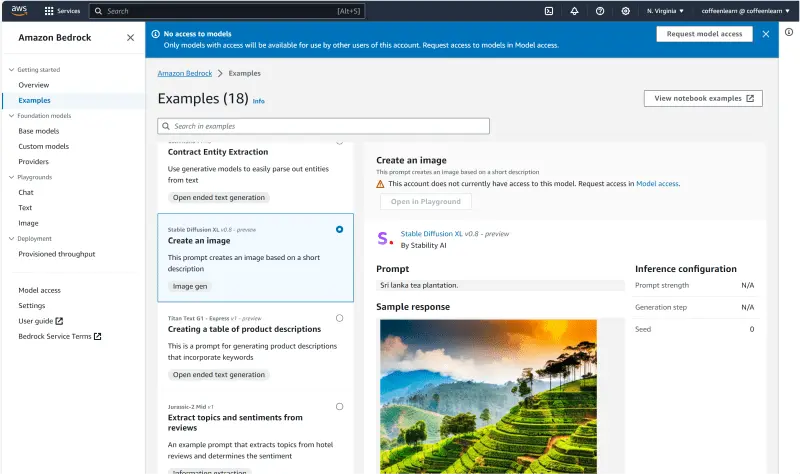Click the AWS logo home icon
The height and width of the screenshot is (474, 800).
pyautogui.click(x=19, y=11)
